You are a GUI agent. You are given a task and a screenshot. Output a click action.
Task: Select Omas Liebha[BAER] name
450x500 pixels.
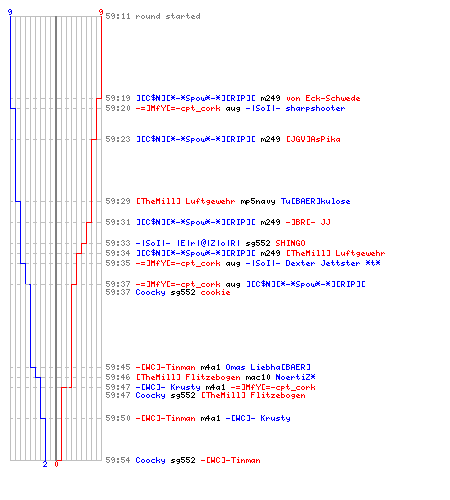[x=268, y=367]
